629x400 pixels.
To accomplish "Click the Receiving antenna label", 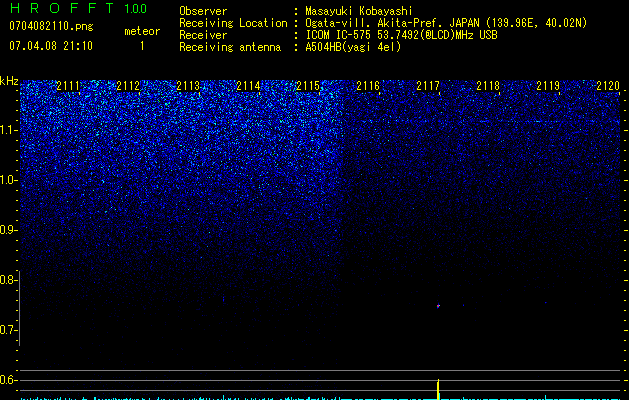I will (230, 47).
